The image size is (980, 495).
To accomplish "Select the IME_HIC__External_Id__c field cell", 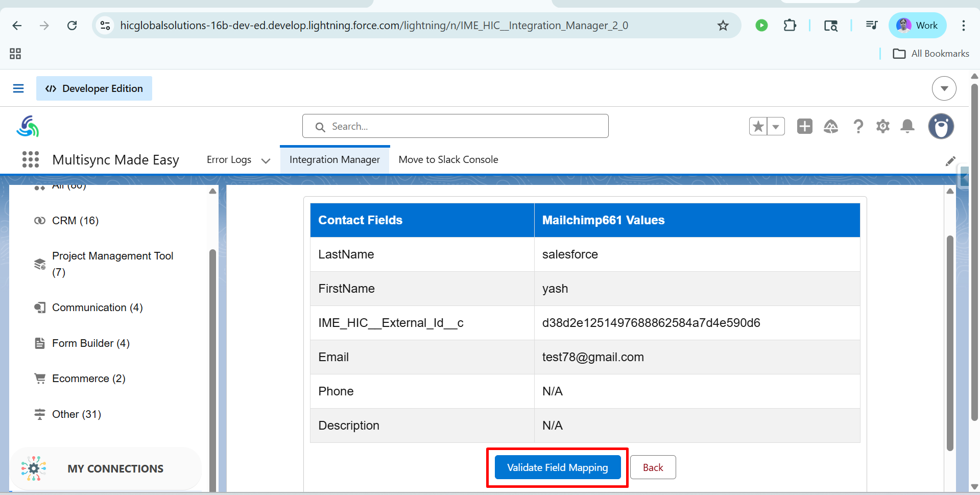I will 422,323.
